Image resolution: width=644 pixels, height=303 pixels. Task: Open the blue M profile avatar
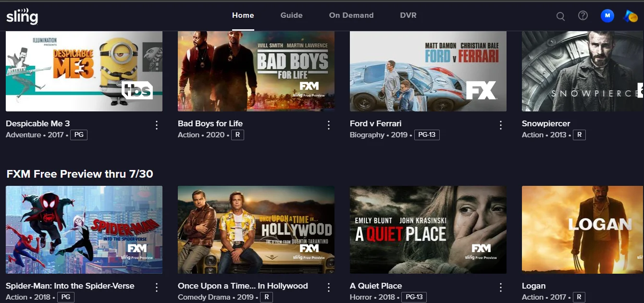(607, 15)
